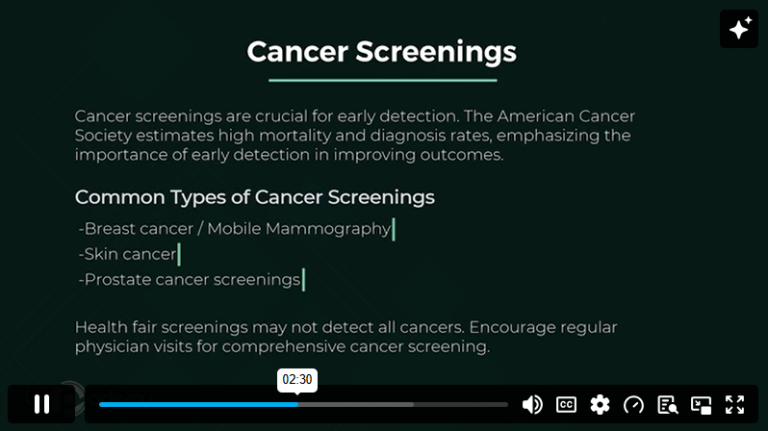Viewport: 768px width, 431px height.
Task: Click 'Common Types of Cancer Screenings' heading
Action: click(255, 197)
